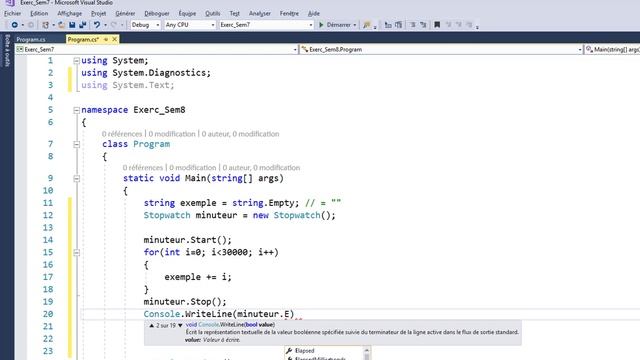Collapse the using directives block on line 1
Viewport: 640px width, 360px height.
click(x=76, y=61)
